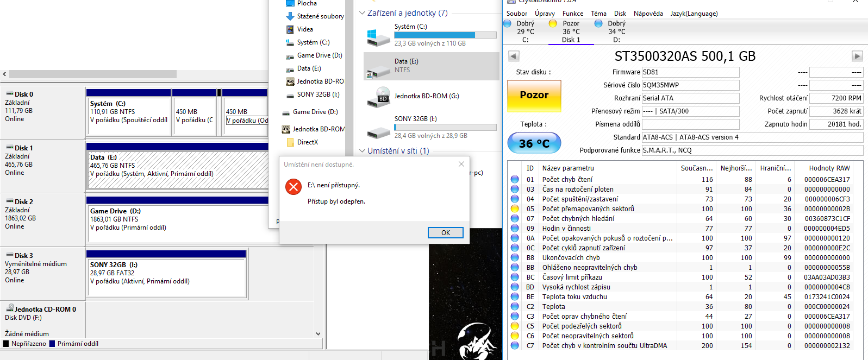The height and width of the screenshot is (360, 868).
Task: Open the Funkce menu
Action: 573,14
